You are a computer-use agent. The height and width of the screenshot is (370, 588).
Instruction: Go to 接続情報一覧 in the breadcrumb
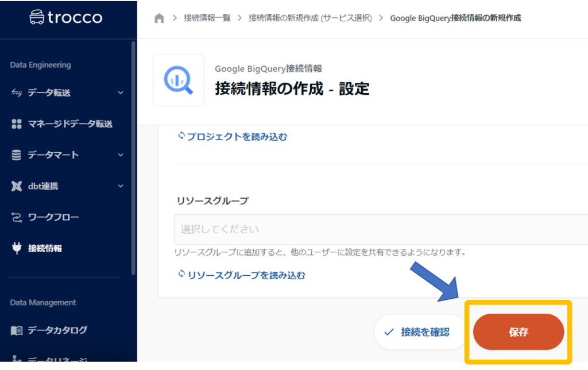click(207, 18)
